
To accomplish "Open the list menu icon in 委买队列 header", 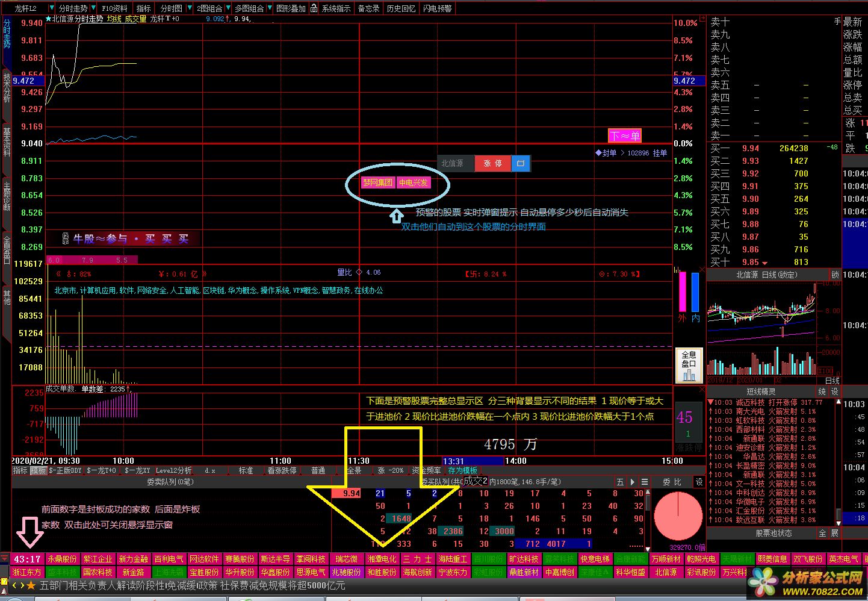I will 645,482.
